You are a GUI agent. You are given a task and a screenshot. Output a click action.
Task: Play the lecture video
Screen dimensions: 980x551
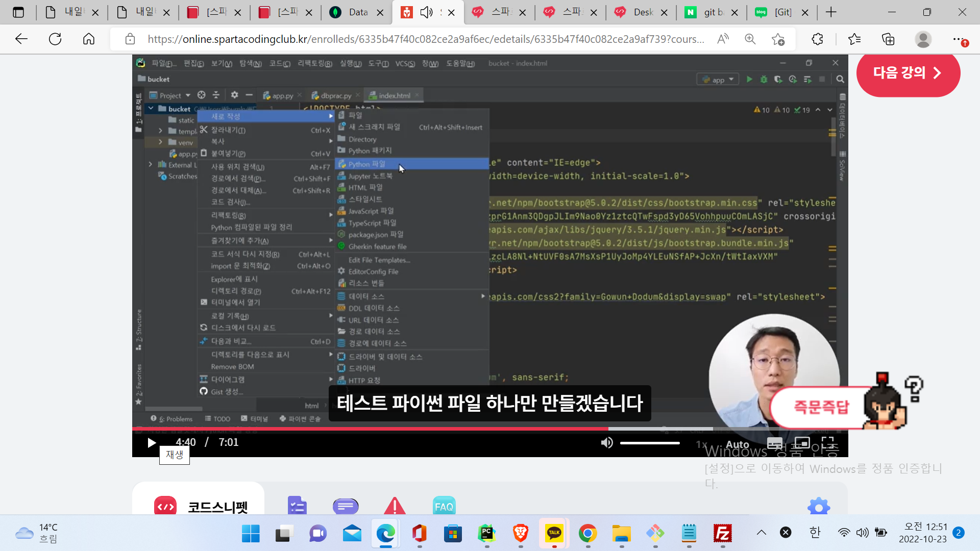coord(152,443)
